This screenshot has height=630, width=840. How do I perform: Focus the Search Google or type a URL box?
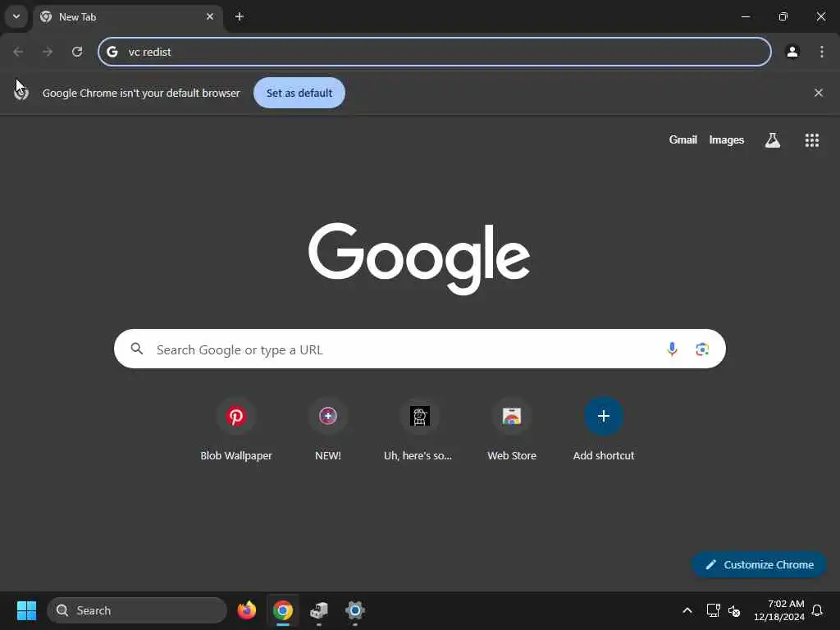419,349
